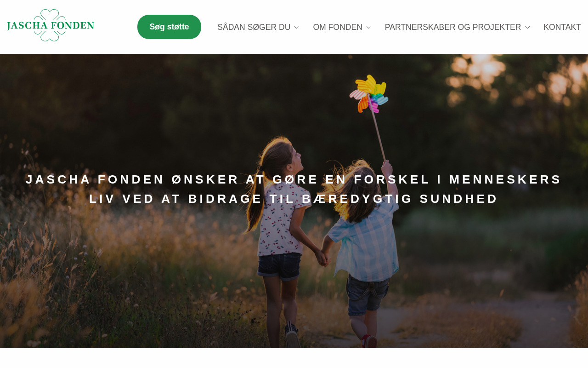Open PARTNERSKABER OG PROJEKTER menu item
Viewport: 588px width, 368px height.
453,27
